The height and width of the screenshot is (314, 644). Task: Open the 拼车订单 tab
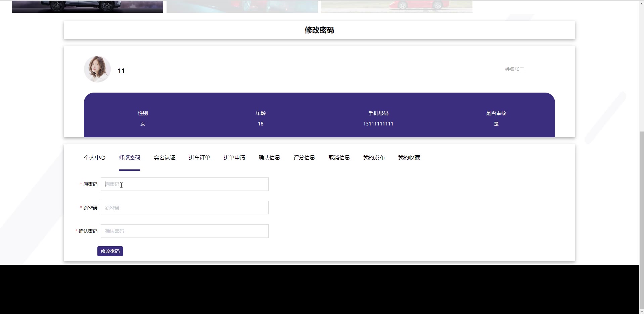click(x=199, y=157)
